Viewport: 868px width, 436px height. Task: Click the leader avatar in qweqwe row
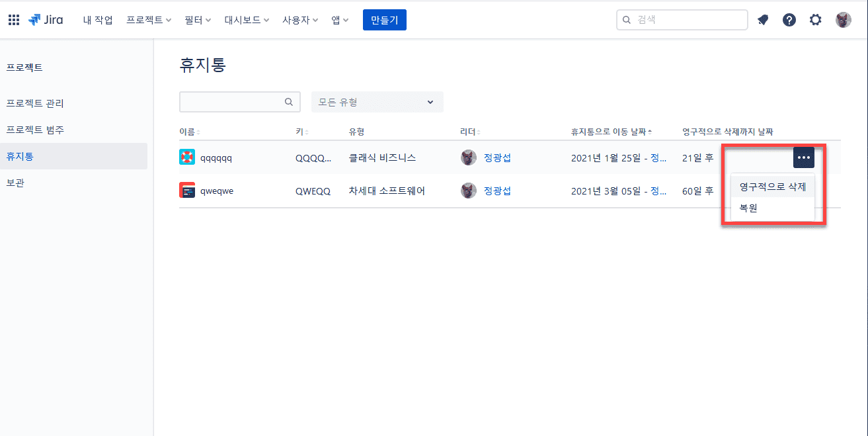click(469, 191)
